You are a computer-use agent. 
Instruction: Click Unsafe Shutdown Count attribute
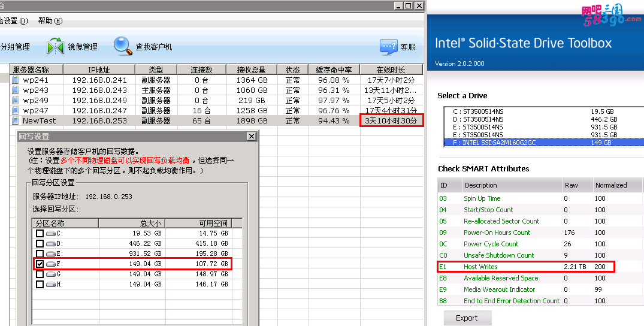click(498, 255)
